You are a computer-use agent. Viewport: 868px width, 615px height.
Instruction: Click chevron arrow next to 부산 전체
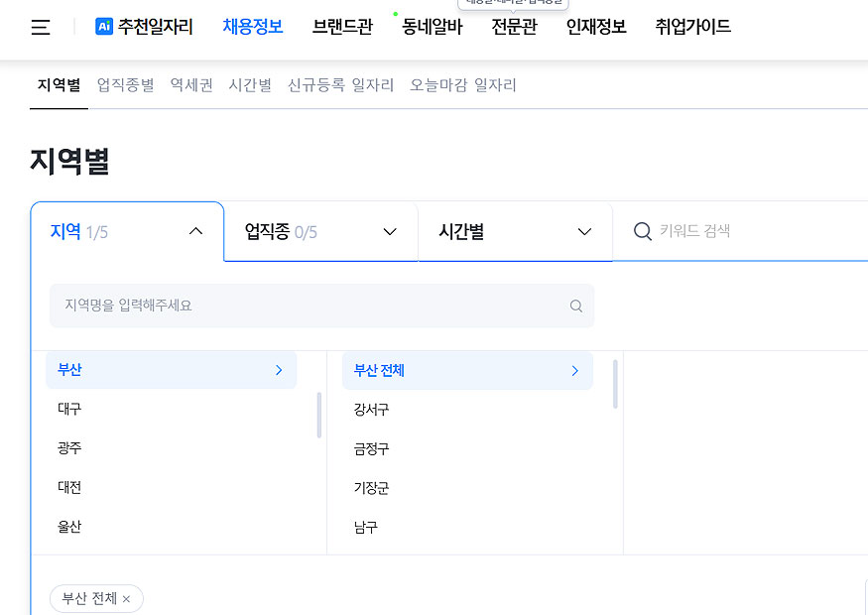point(575,371)
